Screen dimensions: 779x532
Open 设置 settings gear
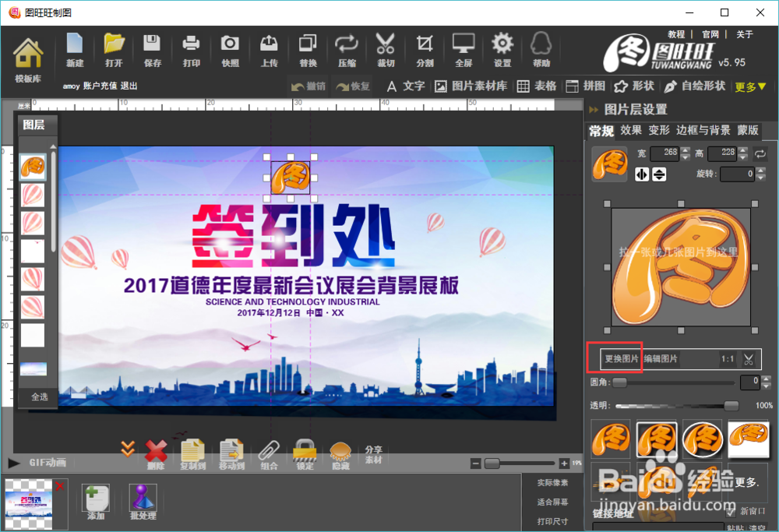click(x=502, y=50)
